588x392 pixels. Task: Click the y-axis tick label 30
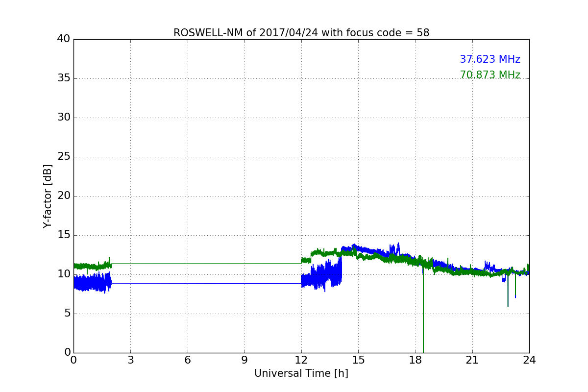pos(64,118)
